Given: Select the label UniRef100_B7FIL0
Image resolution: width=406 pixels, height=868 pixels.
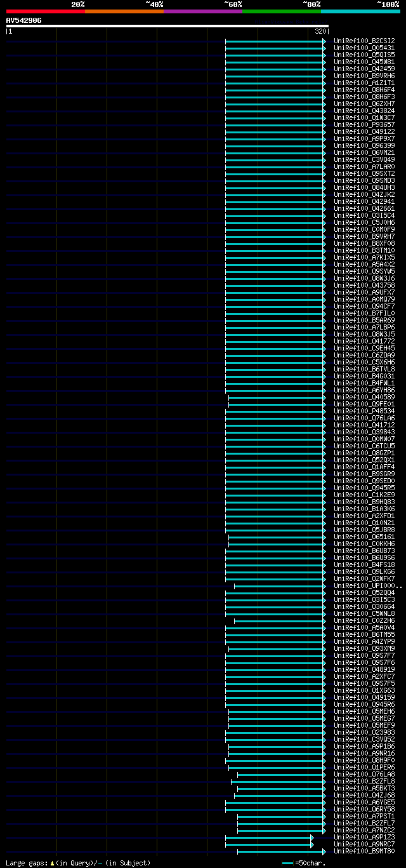Looking at the screenshot, I should [364, 313].
